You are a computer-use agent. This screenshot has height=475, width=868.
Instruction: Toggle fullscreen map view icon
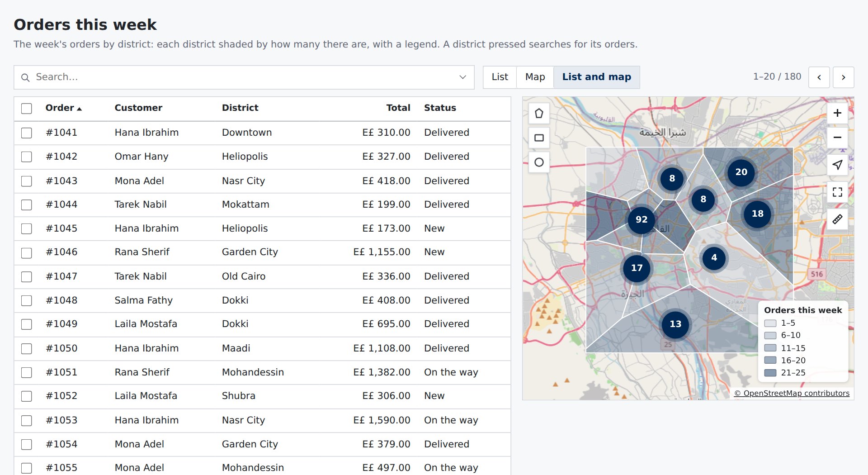click(837, 192)
